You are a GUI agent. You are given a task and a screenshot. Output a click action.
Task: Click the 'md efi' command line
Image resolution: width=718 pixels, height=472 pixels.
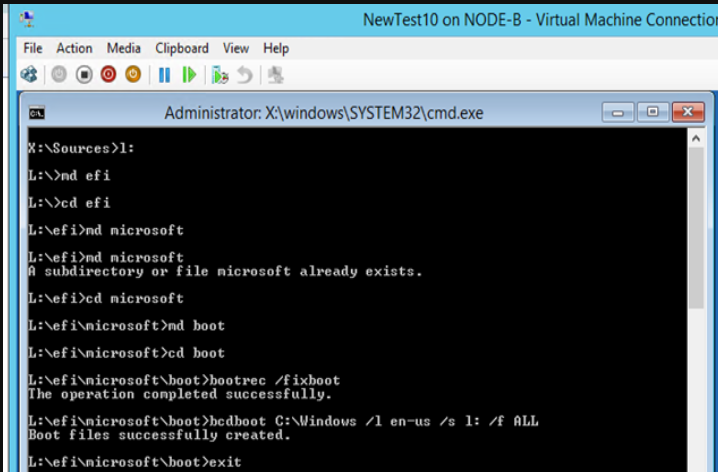pos(69,175)
